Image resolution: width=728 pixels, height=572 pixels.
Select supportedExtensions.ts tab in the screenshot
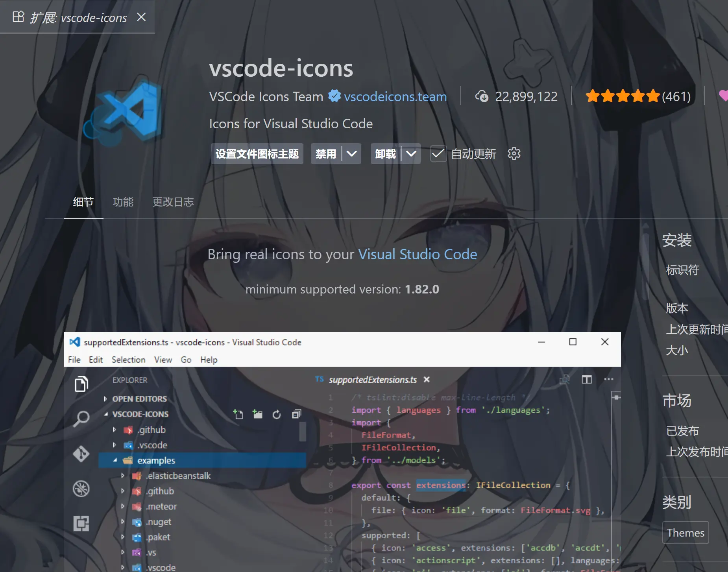(373, 380)
